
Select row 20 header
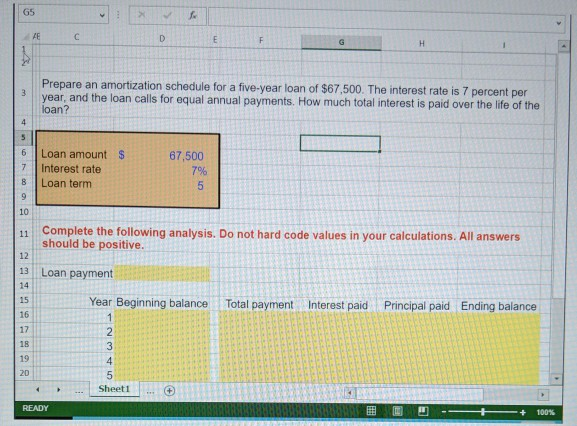24,373
